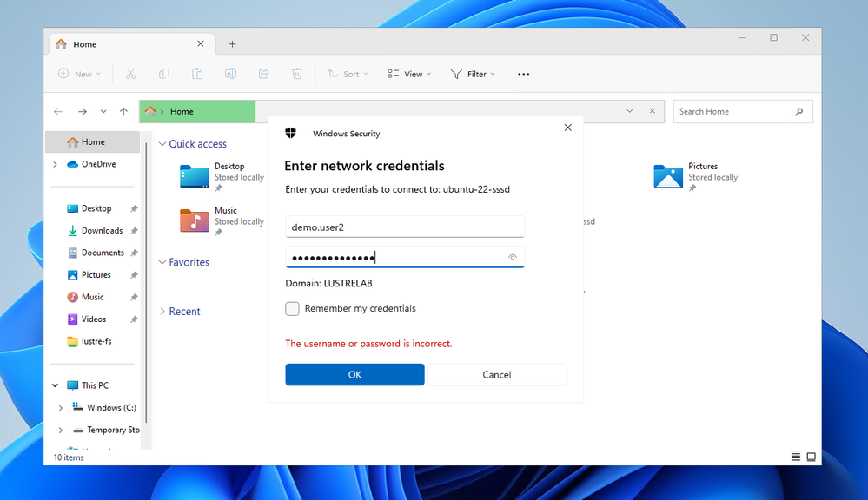868x500 pixels.
Task: Open the See more ellipsis menu
Action: [523, 74]
